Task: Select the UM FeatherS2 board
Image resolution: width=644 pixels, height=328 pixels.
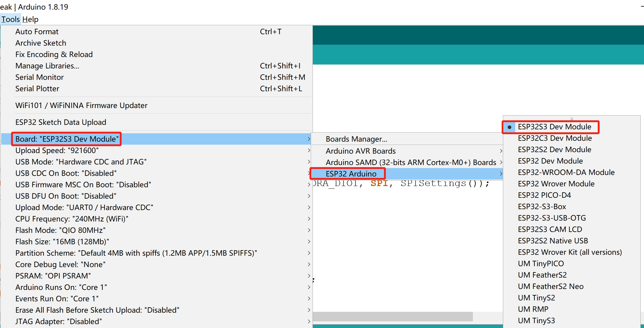Action: click(x=572, y=275)
